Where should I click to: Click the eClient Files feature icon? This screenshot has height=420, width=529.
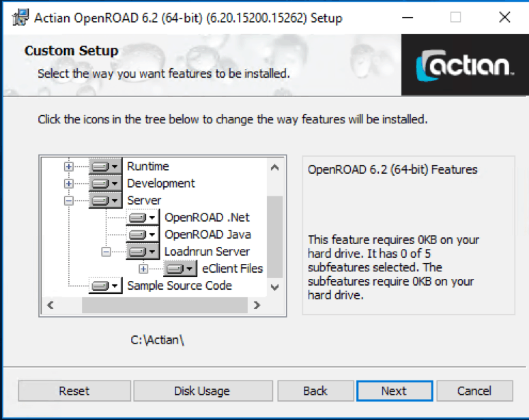[180, 269]
